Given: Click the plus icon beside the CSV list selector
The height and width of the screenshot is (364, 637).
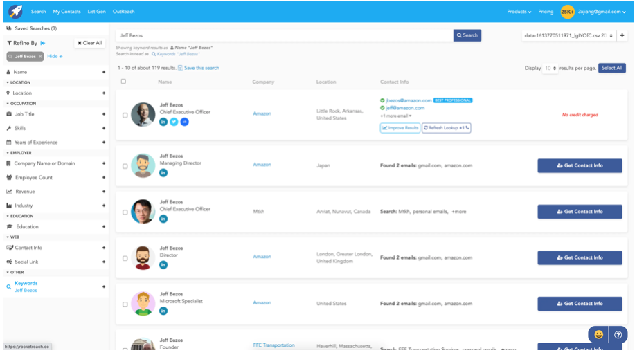Looking at the screenshot, I should [622, 35].
